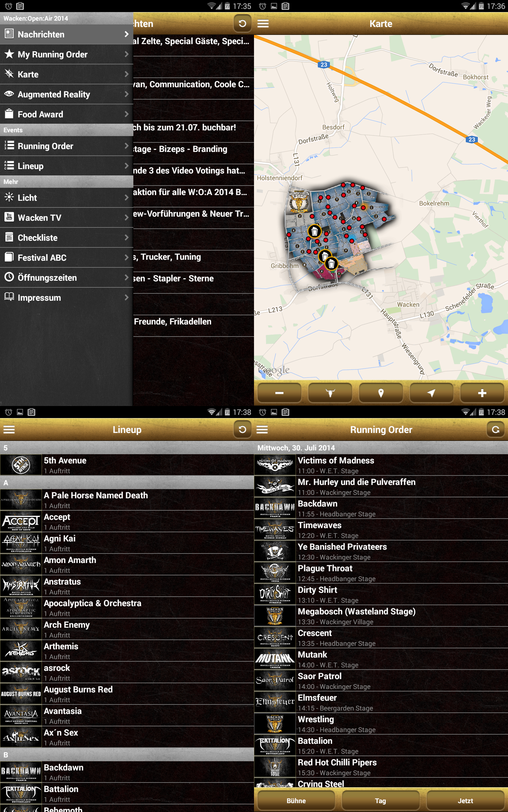Expand the Licht row chevron
This screenshot has height=812, width=508.
pyautogui.click(x=126, y=197)
